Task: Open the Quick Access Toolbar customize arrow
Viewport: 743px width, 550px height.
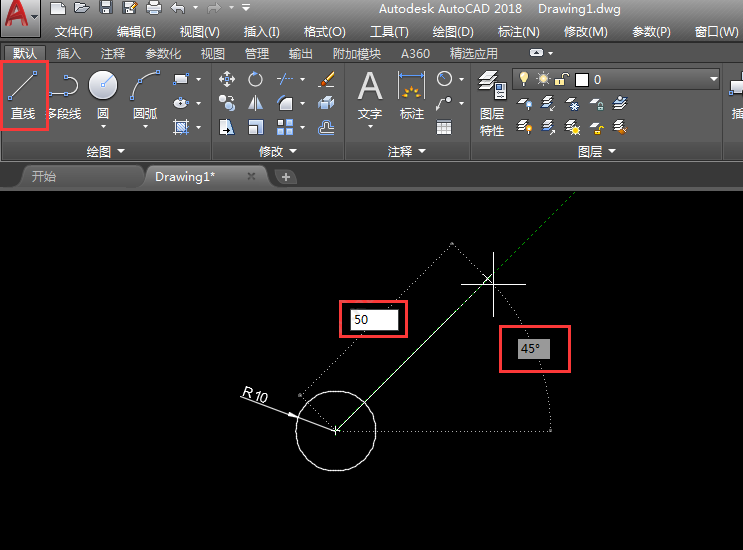Action: (x=246, y=8)
